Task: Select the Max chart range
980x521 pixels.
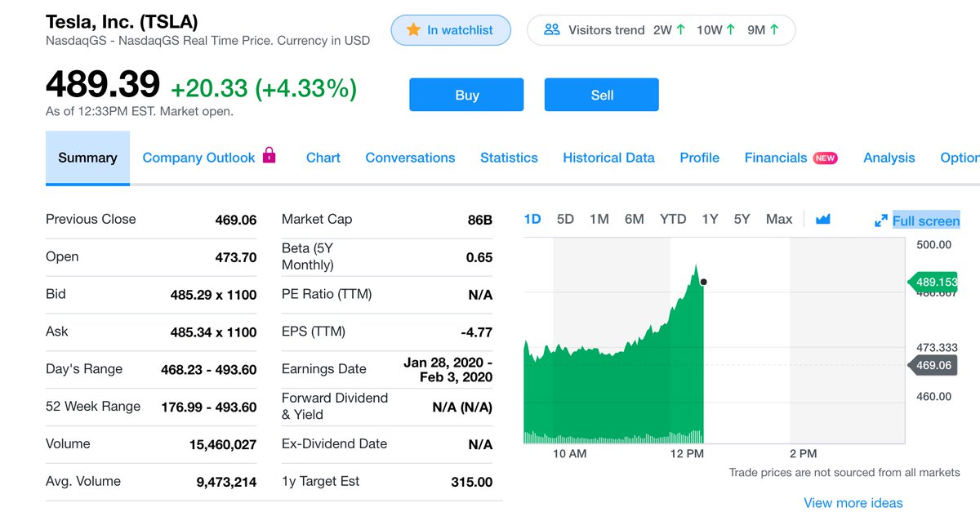Action: pyautogui.click(x=779, y=219)
